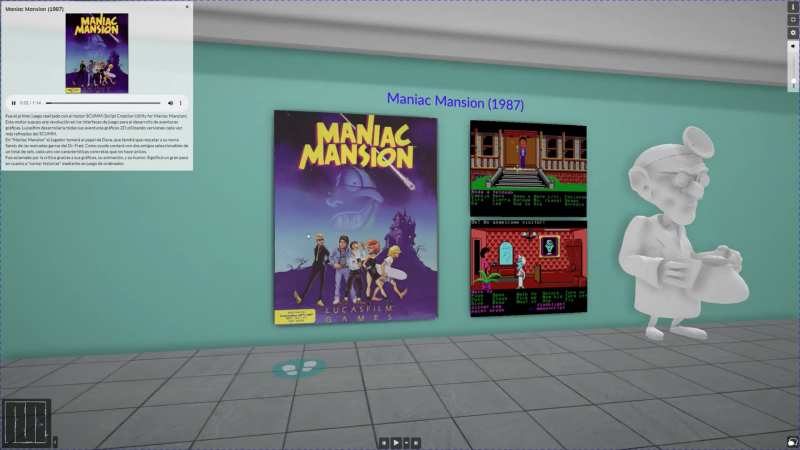
Task: Collapse the minimap with its arrow
Action: click(55, 442)
